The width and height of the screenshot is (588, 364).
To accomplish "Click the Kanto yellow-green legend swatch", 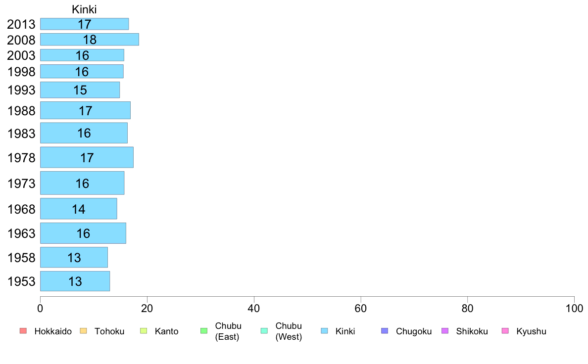I will 144,331.
